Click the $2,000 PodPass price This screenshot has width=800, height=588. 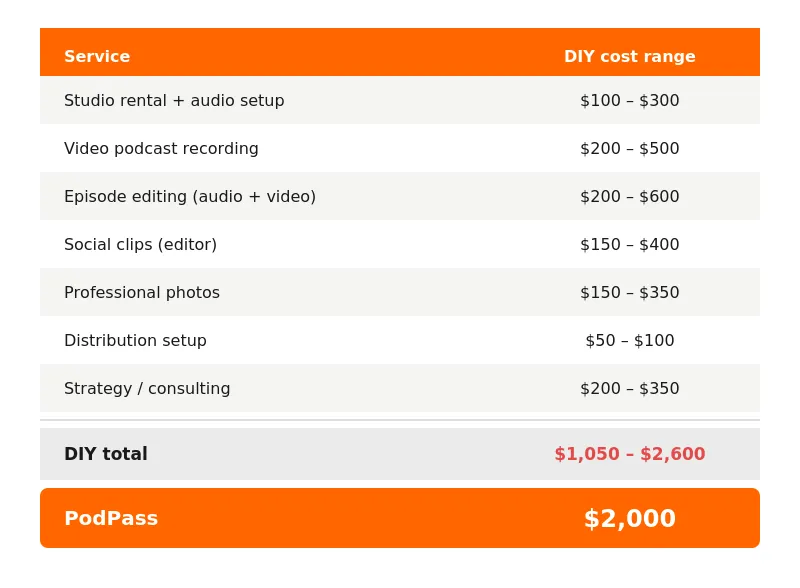coord(629,518)
